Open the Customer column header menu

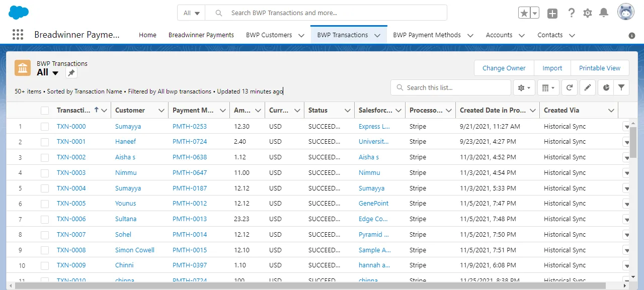pos(162,111)
